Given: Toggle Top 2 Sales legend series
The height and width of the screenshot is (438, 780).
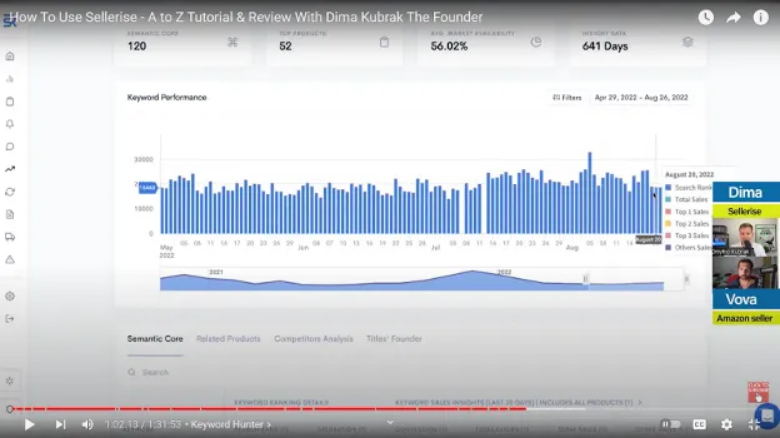Looking at the screenshot, I should pyautogui.click(x=687, y=224).
